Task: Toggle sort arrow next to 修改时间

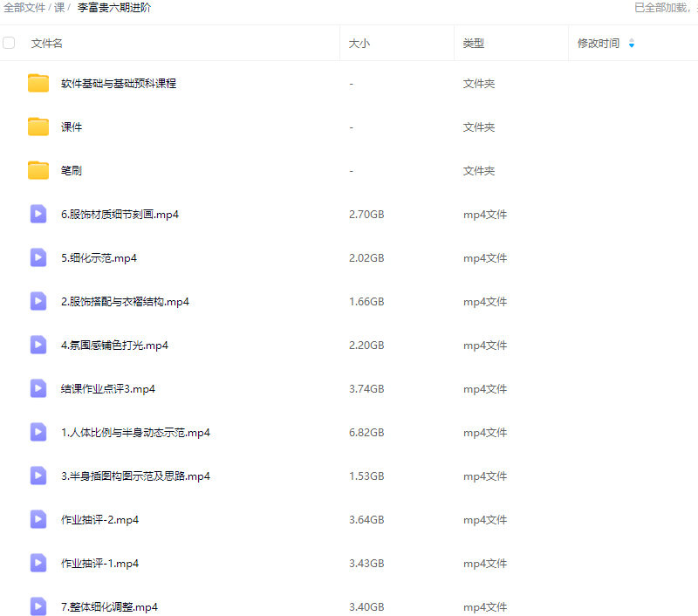Action: [x=632, y=44]
